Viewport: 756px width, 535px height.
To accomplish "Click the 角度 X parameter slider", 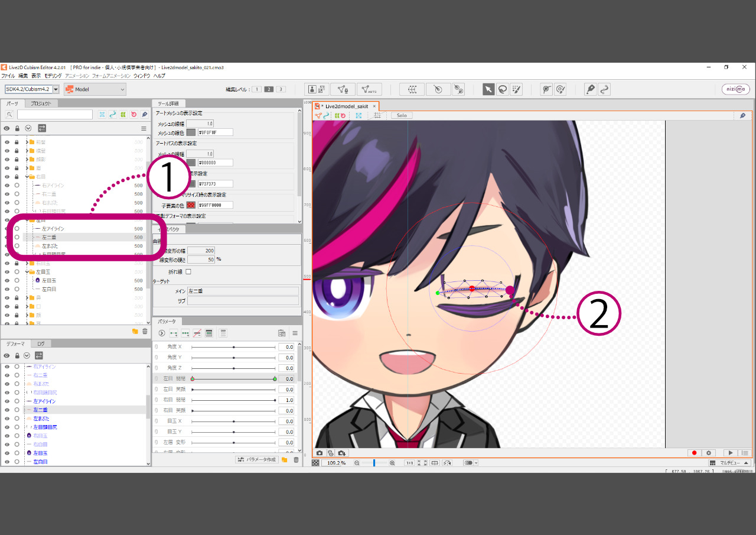I will [x=233, y=347].
